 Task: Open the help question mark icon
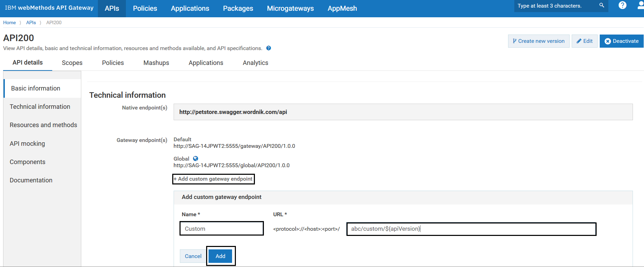click(623, 5)
